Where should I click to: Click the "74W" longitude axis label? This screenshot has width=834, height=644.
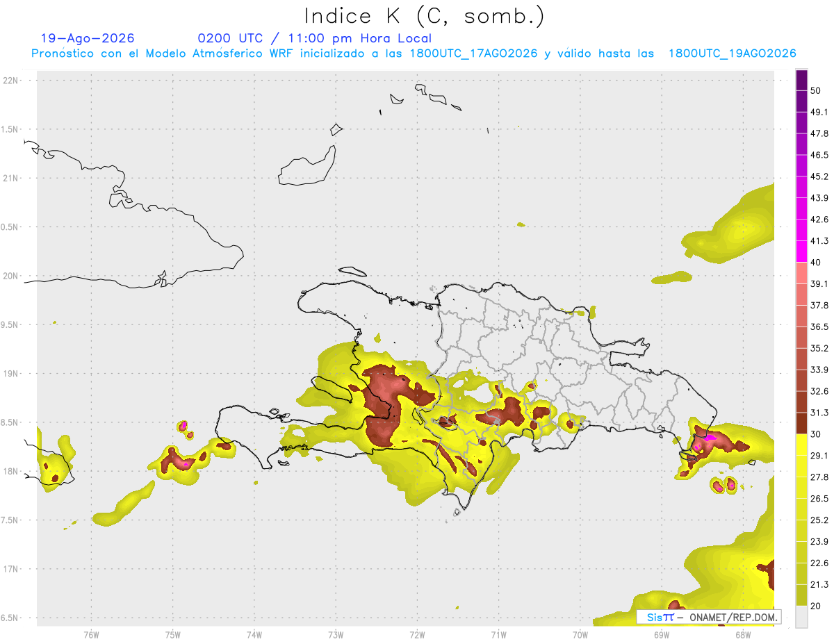pos(254,634)
